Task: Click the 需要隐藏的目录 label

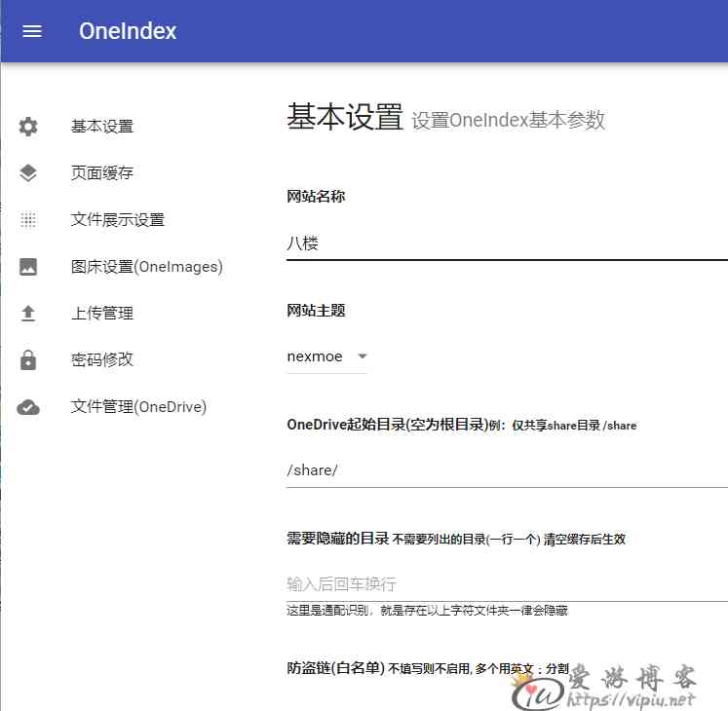Action: click(337, 539)
